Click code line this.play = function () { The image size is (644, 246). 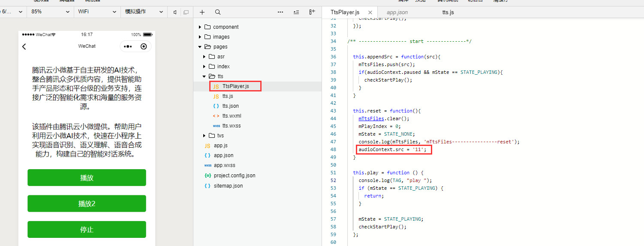pos(388,173)
